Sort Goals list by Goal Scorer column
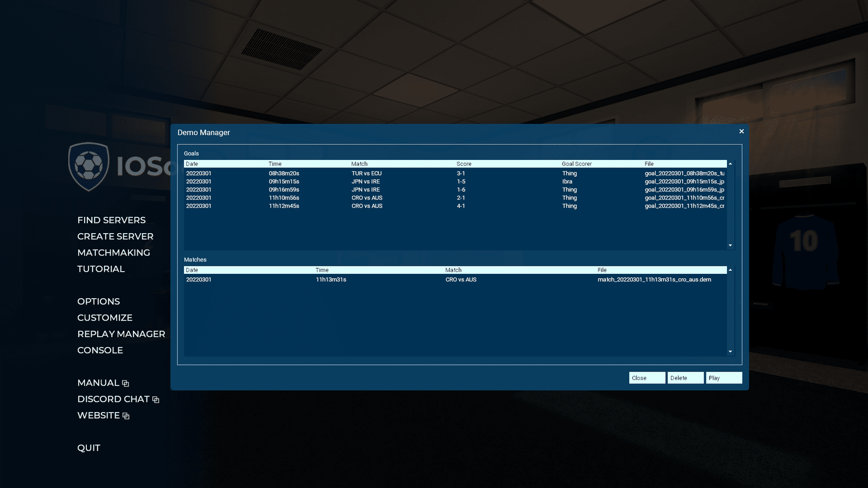The image size is (868, 488). click(601, 164)
